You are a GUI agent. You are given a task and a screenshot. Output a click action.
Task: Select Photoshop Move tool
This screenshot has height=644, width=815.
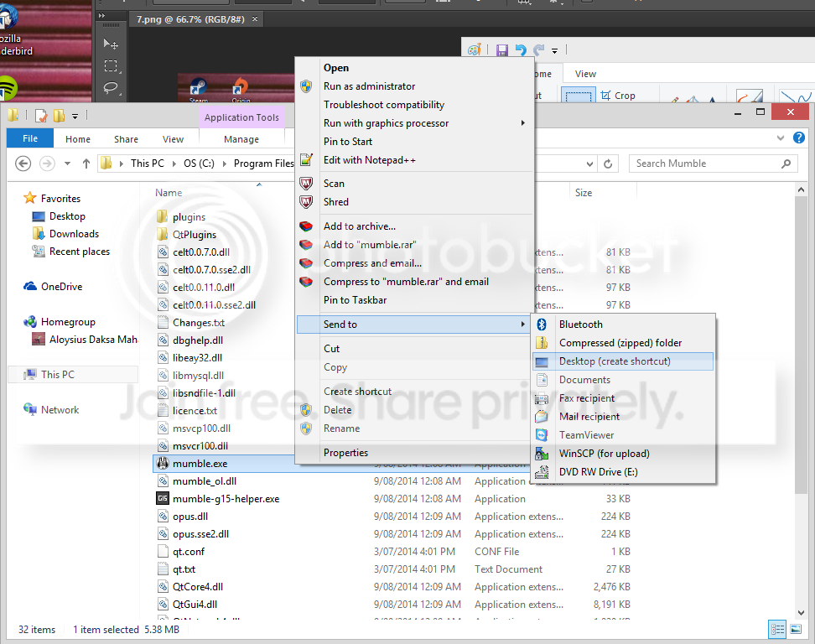[110, 44]
